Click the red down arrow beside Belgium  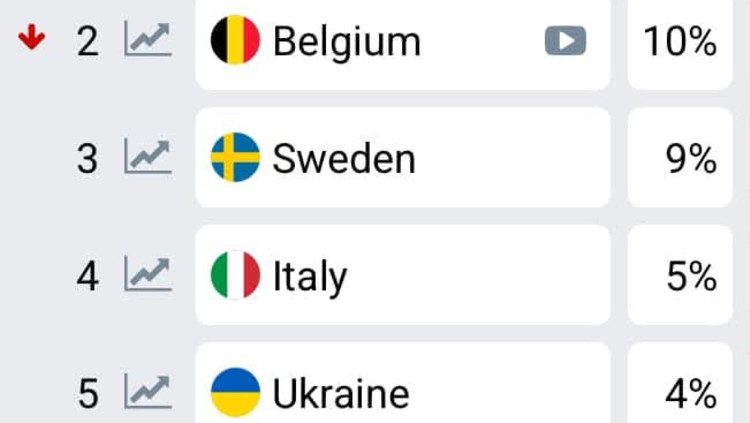(x=32, y=39)
